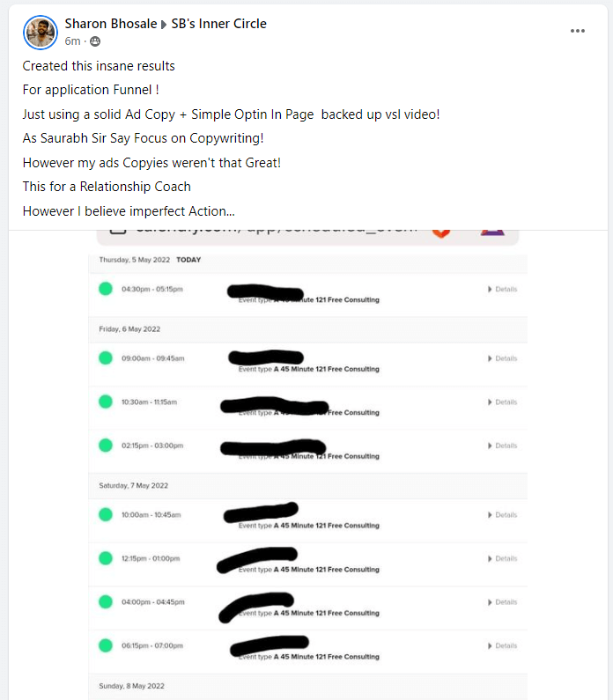Click green status dot for 04:30pm event

pyautogui.click(x=106, y=289)
